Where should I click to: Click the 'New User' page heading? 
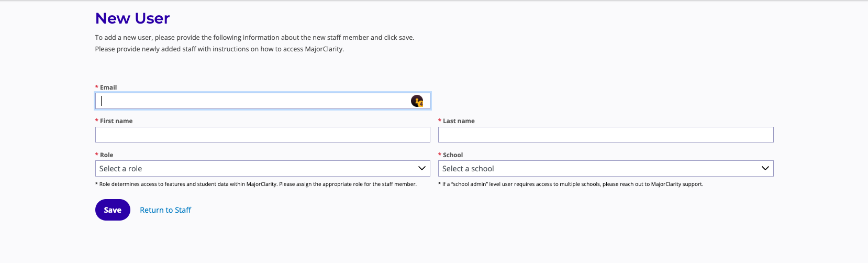tap(132, 18)
